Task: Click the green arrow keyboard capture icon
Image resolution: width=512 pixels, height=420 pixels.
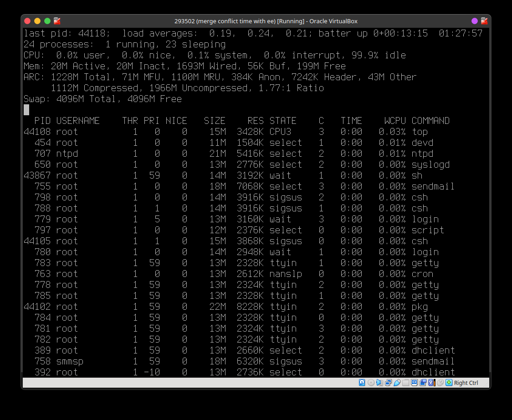Action: (x=449, y=383)
